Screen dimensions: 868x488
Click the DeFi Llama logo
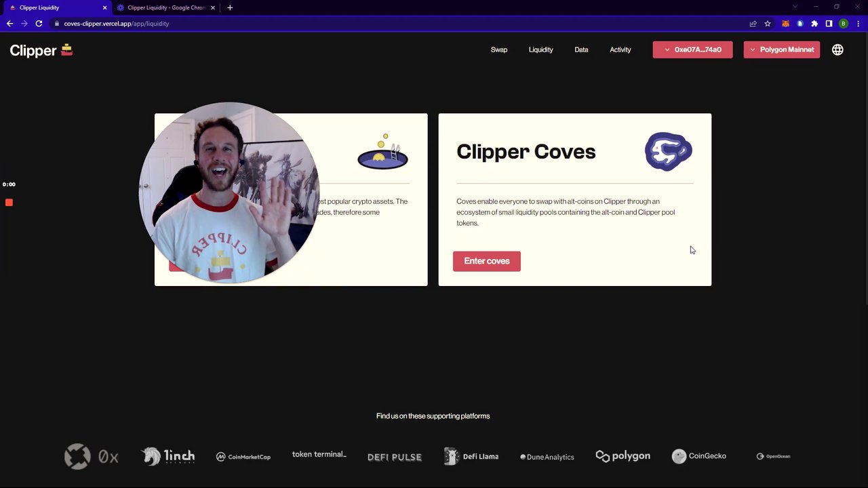pyautogui.click(x=471, y=456)
